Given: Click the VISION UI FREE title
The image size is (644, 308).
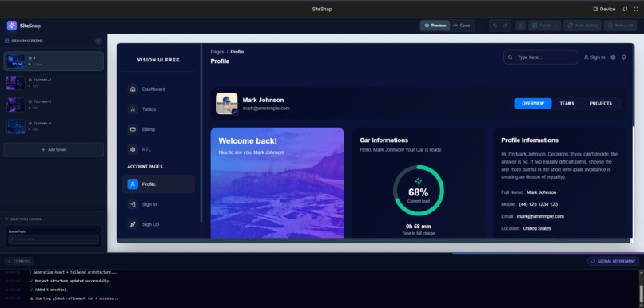Looking at the screenshot, I should (x=158, y=60).
